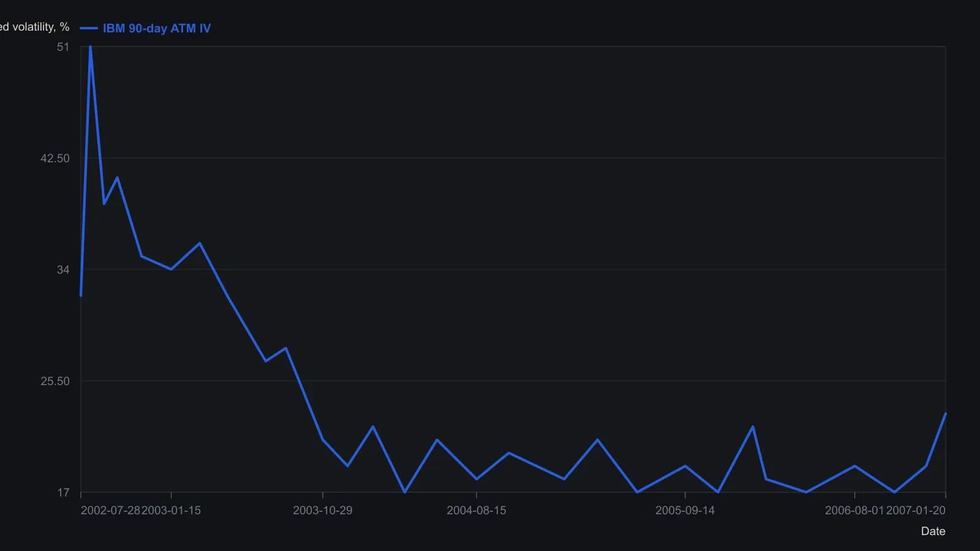The image size is (980, 551).
Task: Click the Date axis title
Action: tap(933, 531)
